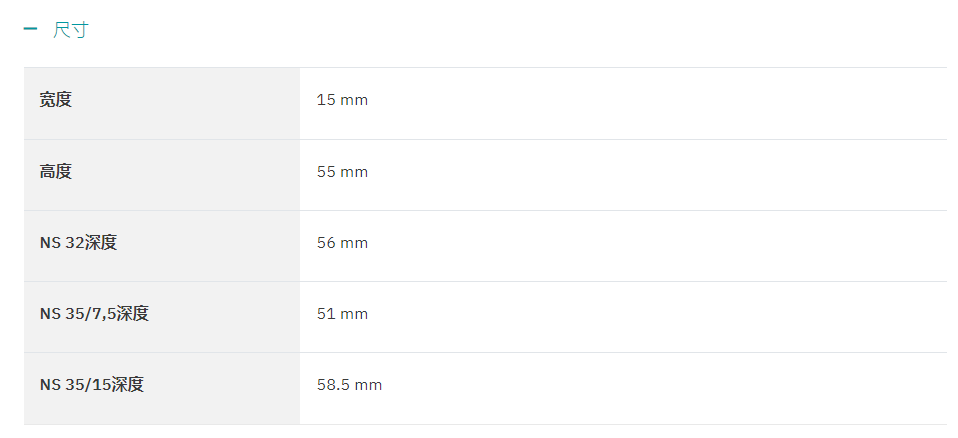The image size is (958, 438).
Task: Click the 58.5 mm depth value
Action: (349, 385)
